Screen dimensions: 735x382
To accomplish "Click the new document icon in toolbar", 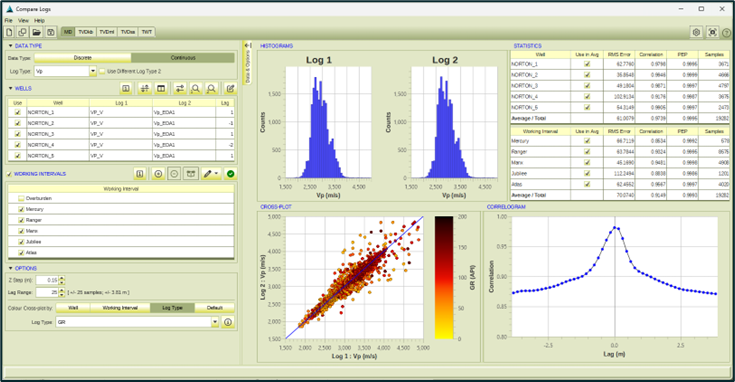I will coord(9,32).
